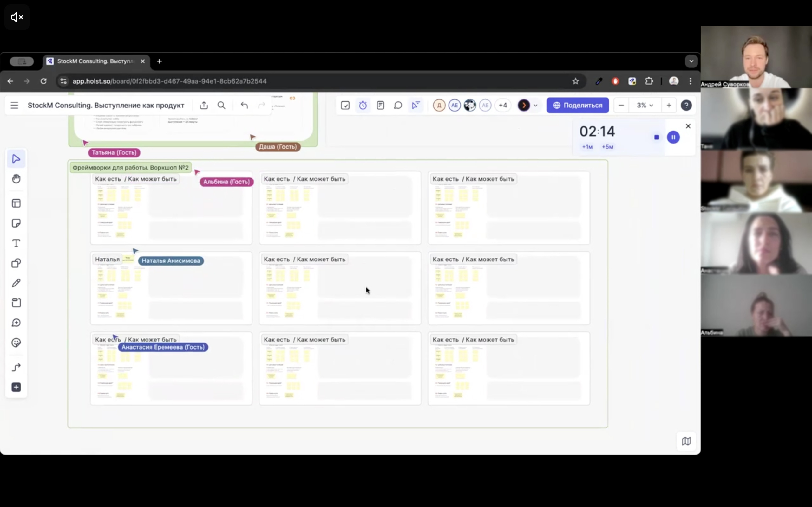812x507 pixels.
Task: Unmute the muted speaker icon
Action: click(x=17, y=17)
